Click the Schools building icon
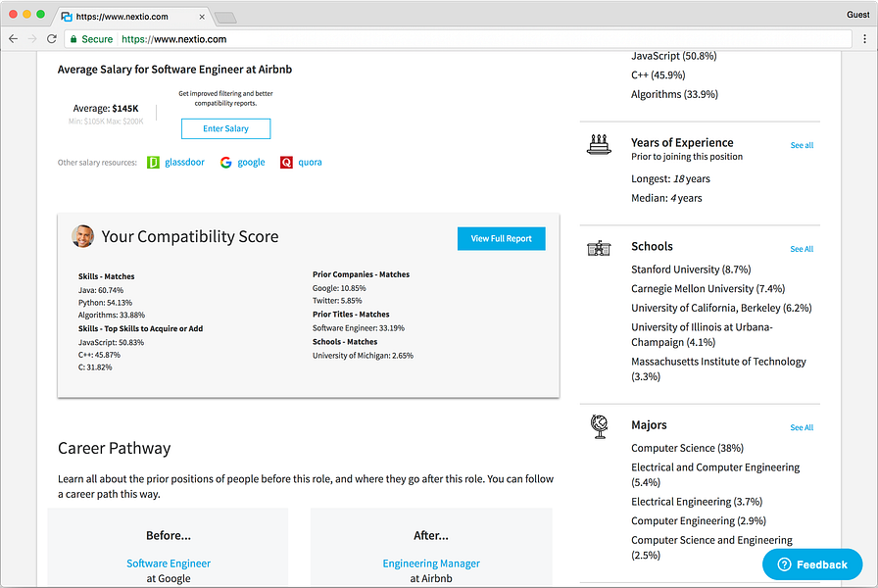878x588 pixels. (599, 248)
